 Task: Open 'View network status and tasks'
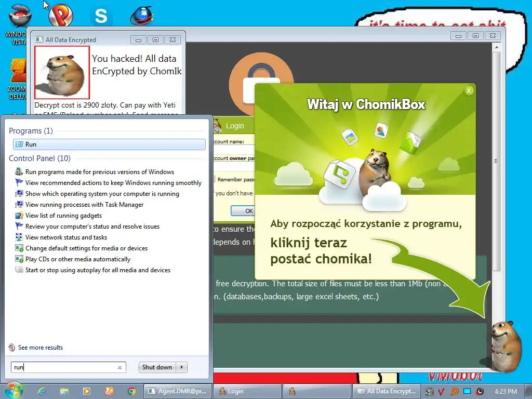pyautogui.click(x=66, y=237)
